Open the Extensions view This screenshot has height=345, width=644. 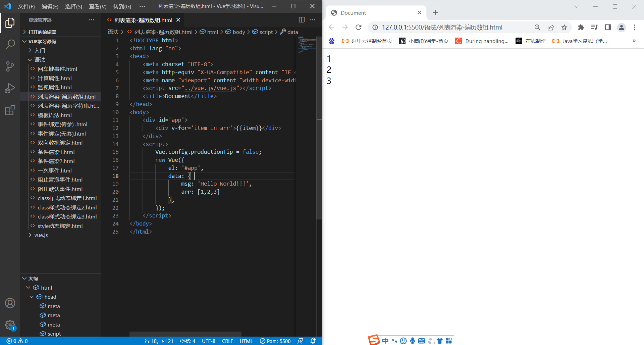pos(10,110)
